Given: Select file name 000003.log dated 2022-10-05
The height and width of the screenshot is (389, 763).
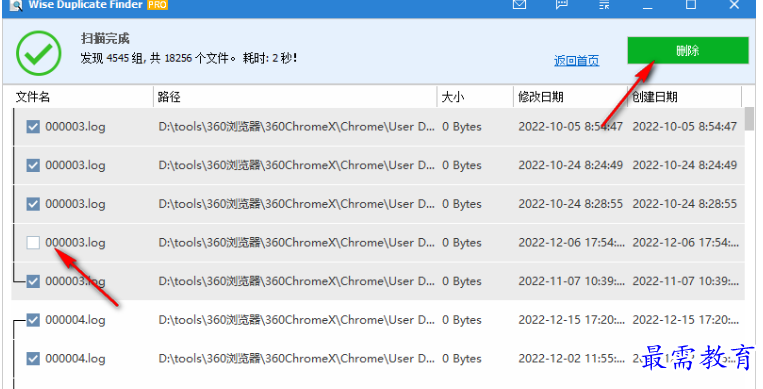Looking at the screenshot, I should pyautogui.click(x=75, y=127).
